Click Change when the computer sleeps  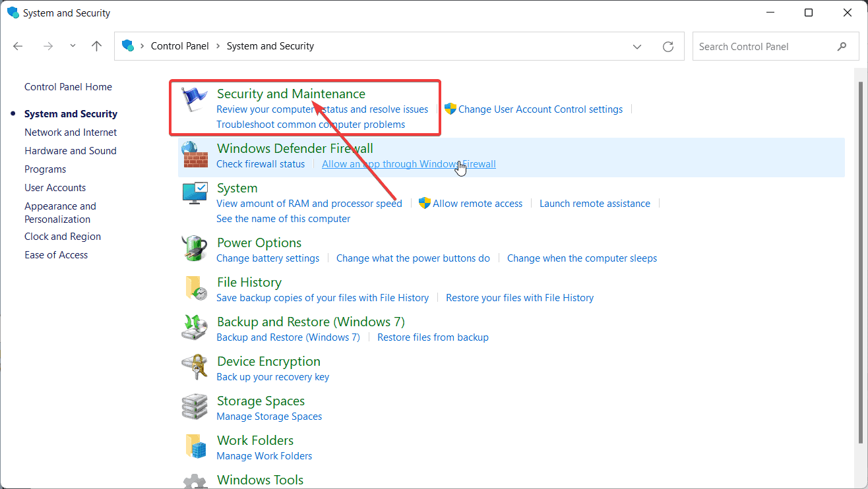(582, 258)
